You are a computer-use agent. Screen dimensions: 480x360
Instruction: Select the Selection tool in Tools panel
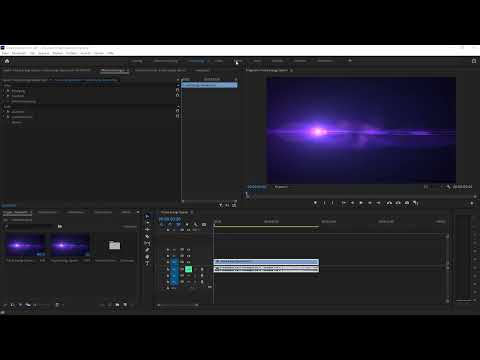coord(147,216)
